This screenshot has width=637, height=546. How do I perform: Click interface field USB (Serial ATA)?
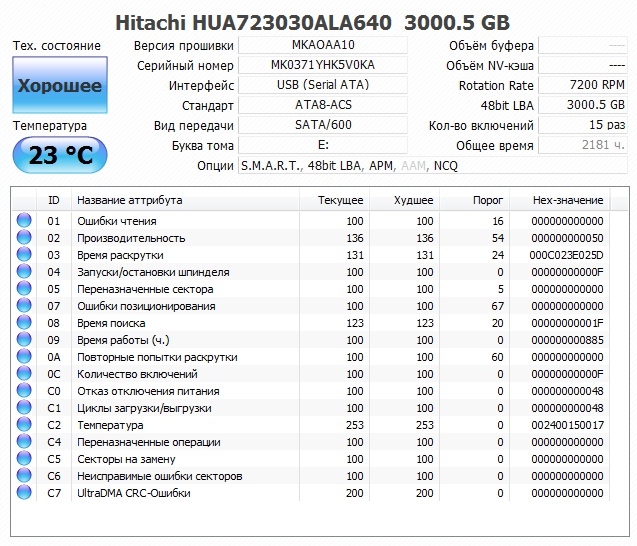pyautogui.click(x=323, y=85)
